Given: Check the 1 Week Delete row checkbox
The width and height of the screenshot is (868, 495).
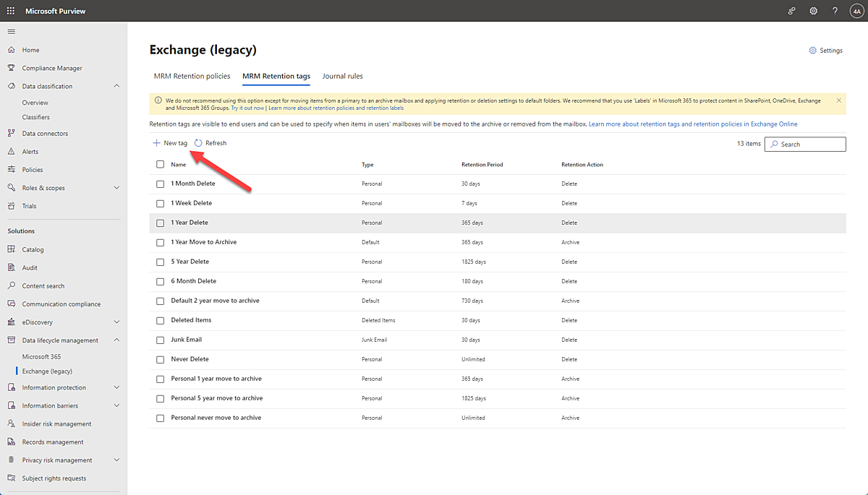Looking at the screenshot, I should click(160, 203).
